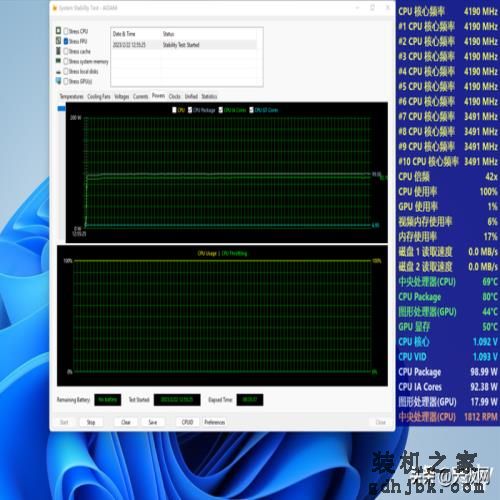Toggle the CPU Package graph legend checkbox
This screenshot has width=500, height=500.
[x=190, y=110]
